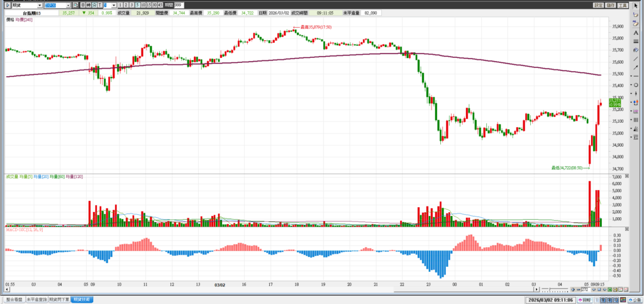
Task: Toggle the daily (日) period button
Action: (82, 5)
